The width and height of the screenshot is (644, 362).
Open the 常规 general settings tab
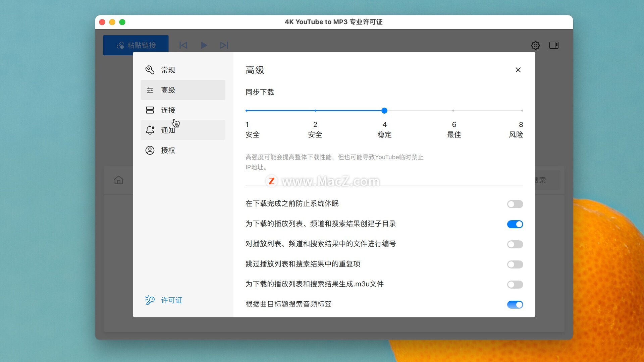coord(183,70)
